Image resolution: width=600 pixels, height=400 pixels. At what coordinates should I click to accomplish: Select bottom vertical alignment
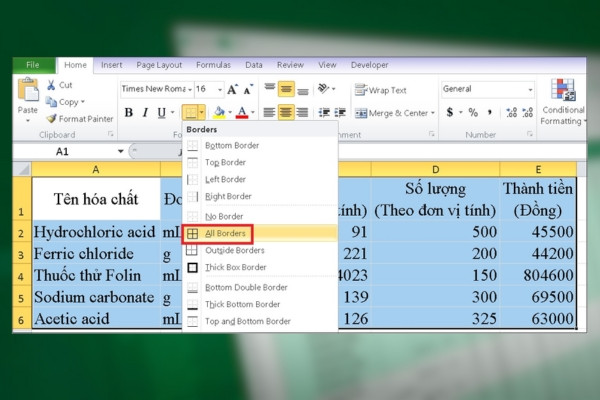(303, 89)
